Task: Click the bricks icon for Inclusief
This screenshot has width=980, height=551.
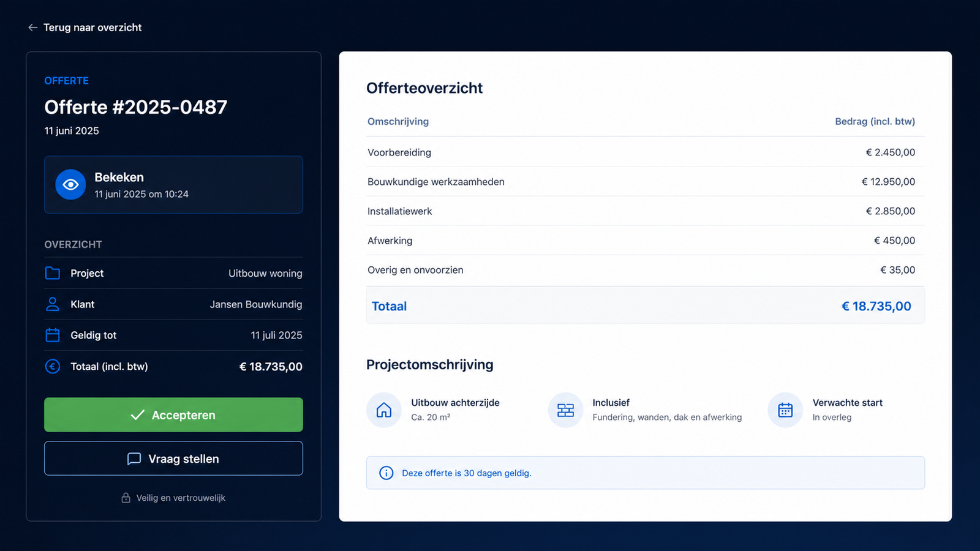Action: (x=565, y=410)
